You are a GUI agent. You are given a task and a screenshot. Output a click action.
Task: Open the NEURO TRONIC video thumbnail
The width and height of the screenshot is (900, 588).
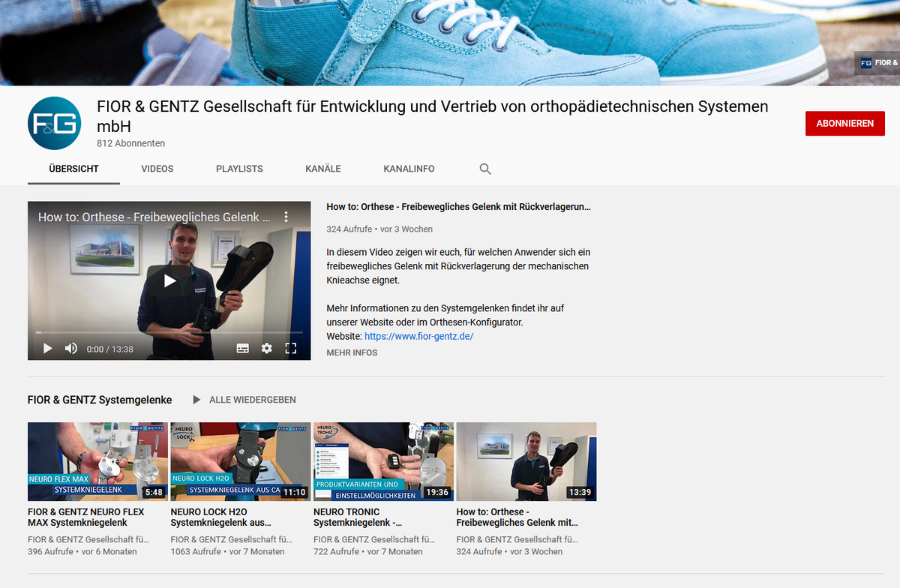[383, 461]
